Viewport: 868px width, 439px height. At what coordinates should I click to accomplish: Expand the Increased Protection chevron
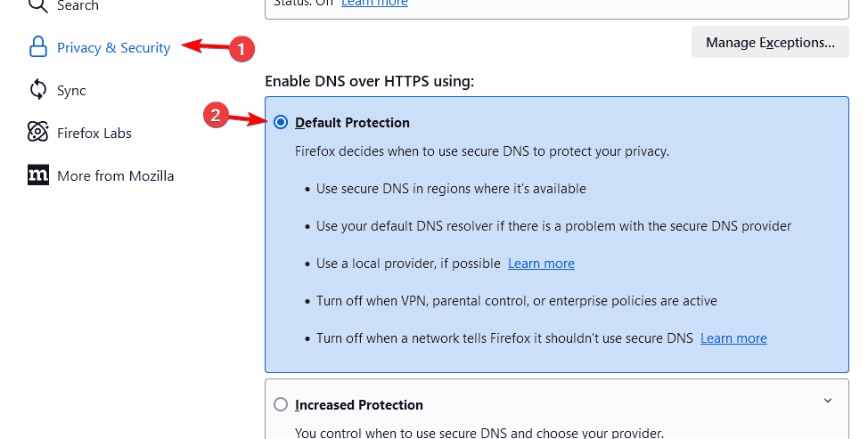828,401
